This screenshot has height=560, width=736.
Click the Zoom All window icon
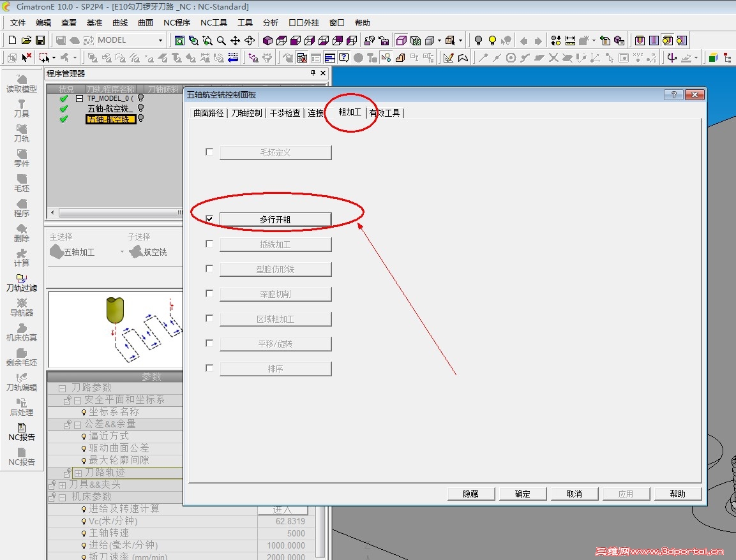click(179, 41)
